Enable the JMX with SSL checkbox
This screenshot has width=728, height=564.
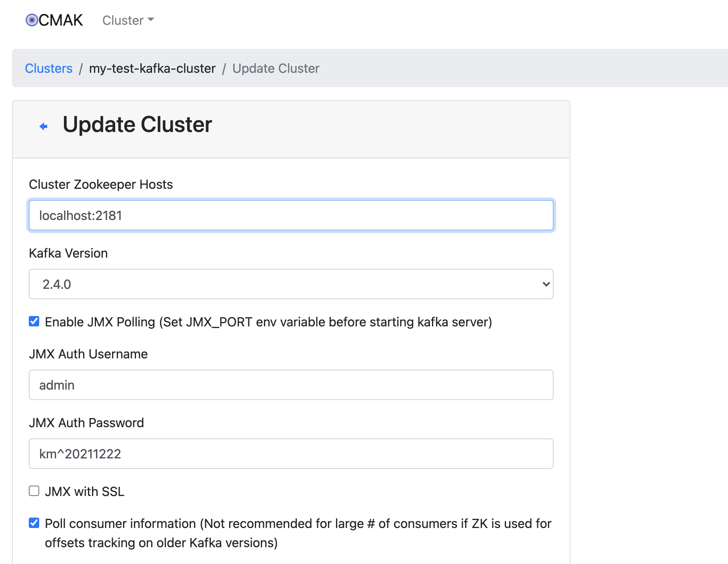34,491
